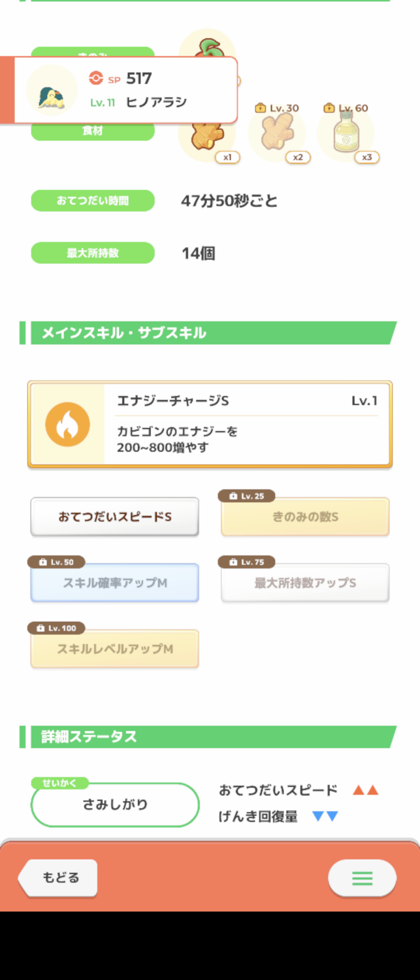Tap the Cyndaquil portrait icon

(51, 91)
